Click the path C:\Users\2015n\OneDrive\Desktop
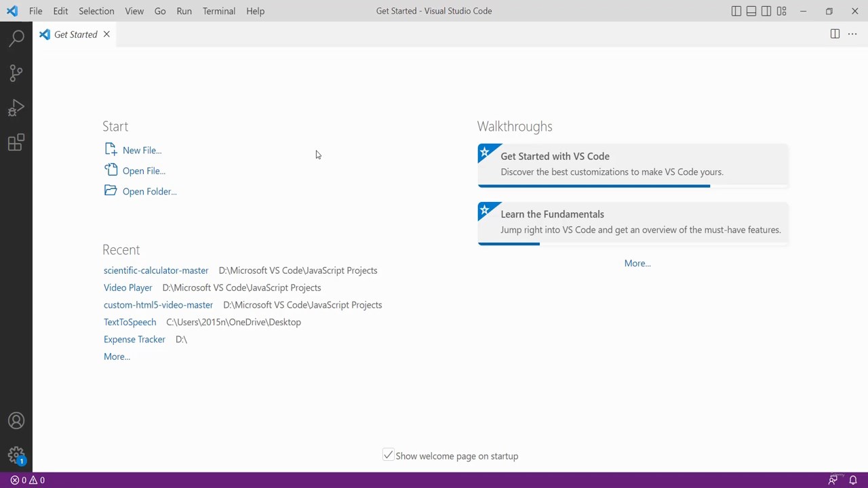This screenshot has height=488, width=868. point(233,322)
